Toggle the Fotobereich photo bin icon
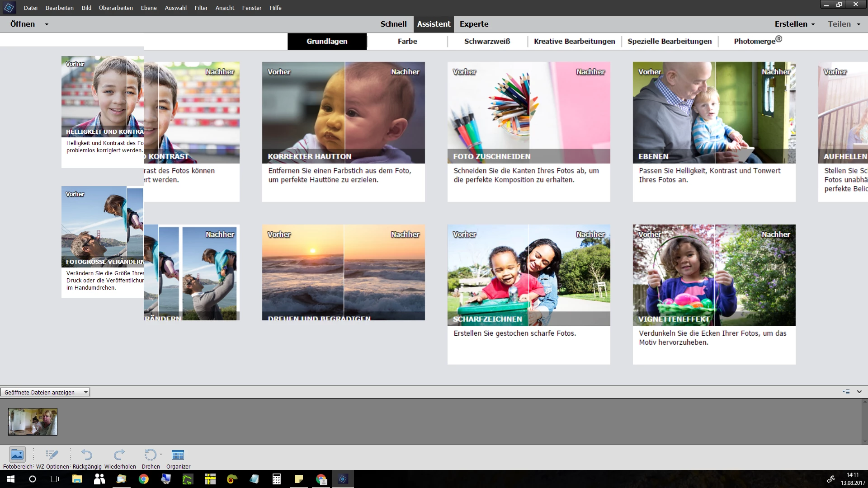 tap(17, 455)
